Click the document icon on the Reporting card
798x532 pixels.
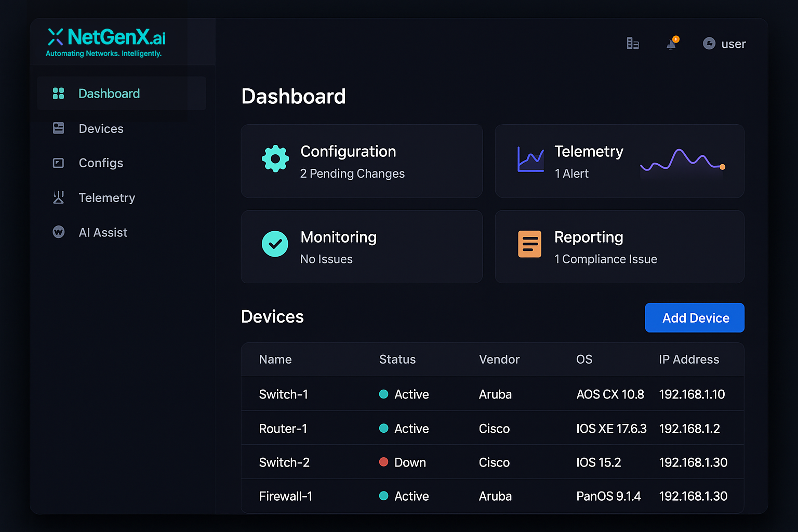pyautogui.click(x=529, y=244)
